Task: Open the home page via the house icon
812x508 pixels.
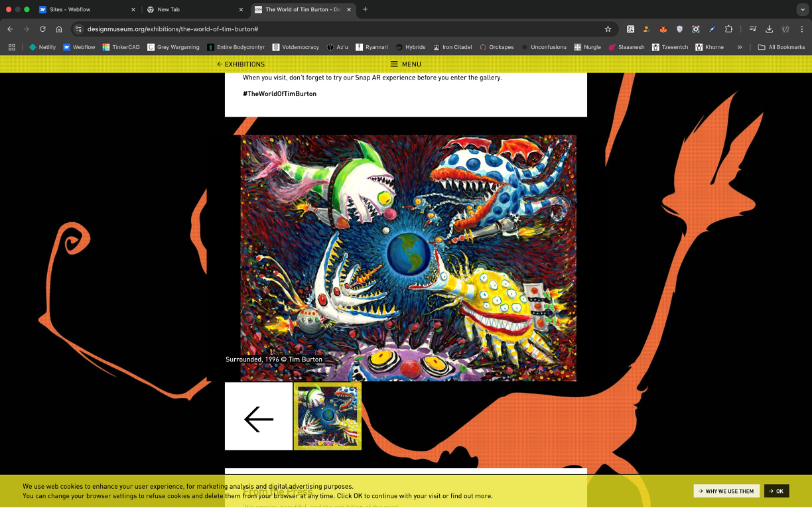Action: click(x=59, y=29)
